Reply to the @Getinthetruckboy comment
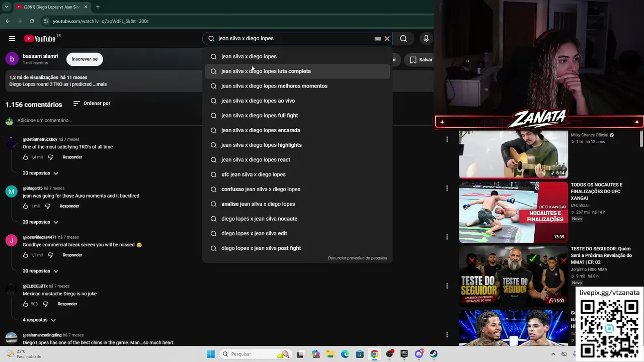 click(x=72, y=157)
